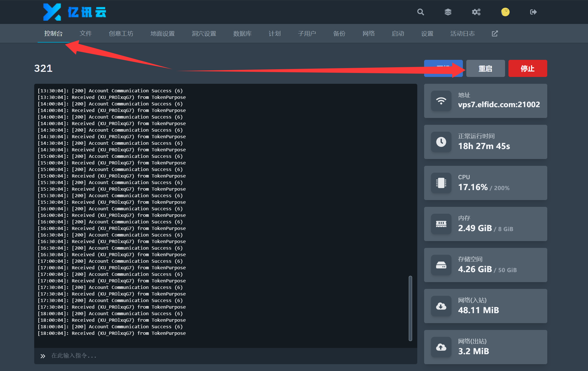Click the storage disk icon
This screenshot has height=371, width=588.
441,265
